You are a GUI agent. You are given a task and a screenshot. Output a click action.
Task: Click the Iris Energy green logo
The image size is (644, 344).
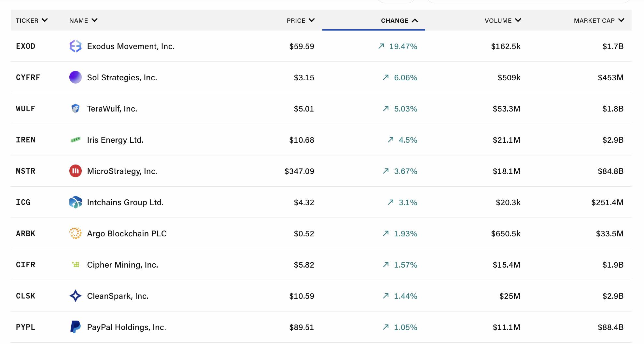[76, 140]
